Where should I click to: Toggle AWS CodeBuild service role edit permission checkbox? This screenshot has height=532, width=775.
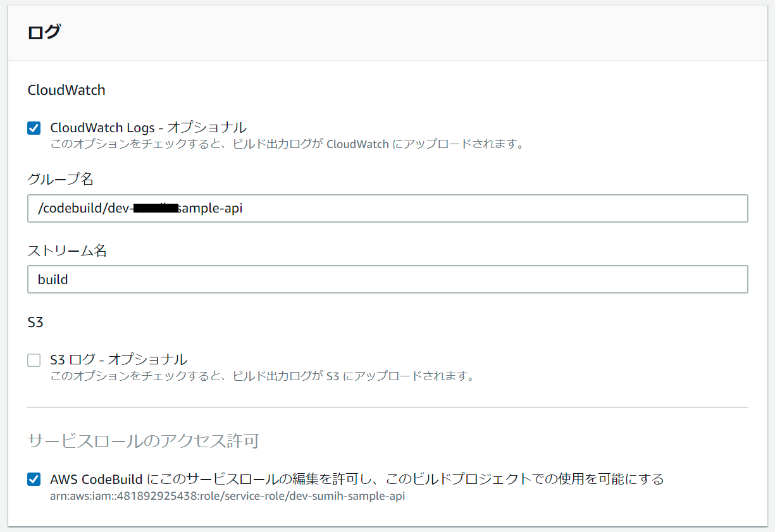point(34,479)
